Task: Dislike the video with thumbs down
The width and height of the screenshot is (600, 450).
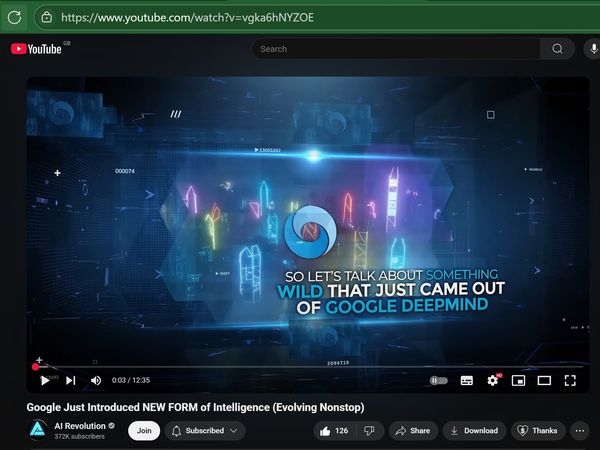Action: click(x=369, y=431)
